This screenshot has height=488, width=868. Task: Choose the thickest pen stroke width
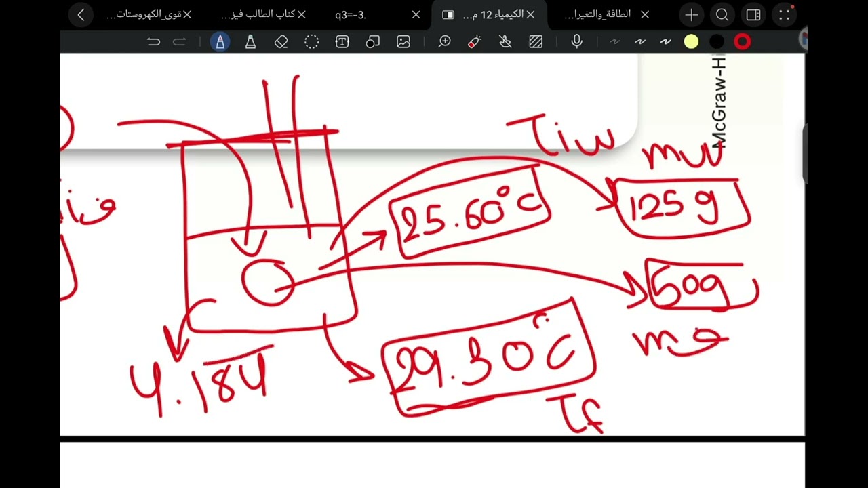(x=665, y=42)
